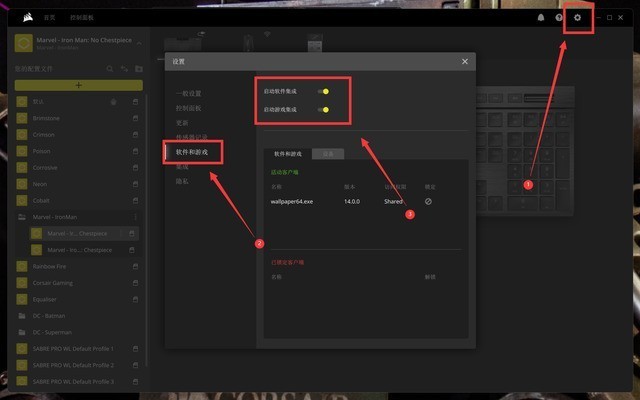
Task: Click the memory card icon on Equaliser row
Action: pos(136,299)
